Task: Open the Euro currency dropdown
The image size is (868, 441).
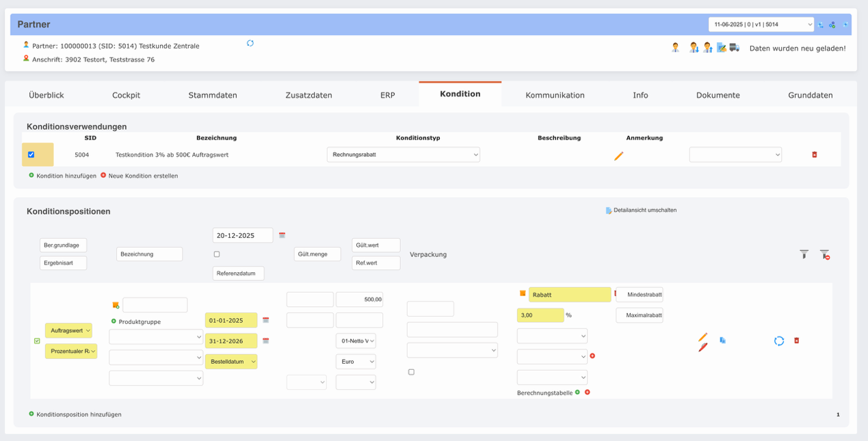Action: [356, 361]
